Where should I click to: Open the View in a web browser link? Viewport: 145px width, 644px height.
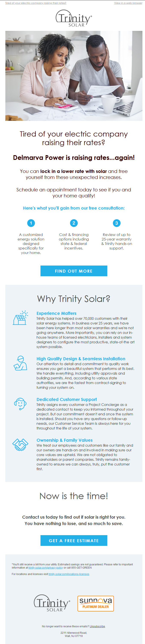(x=128, y=3)
